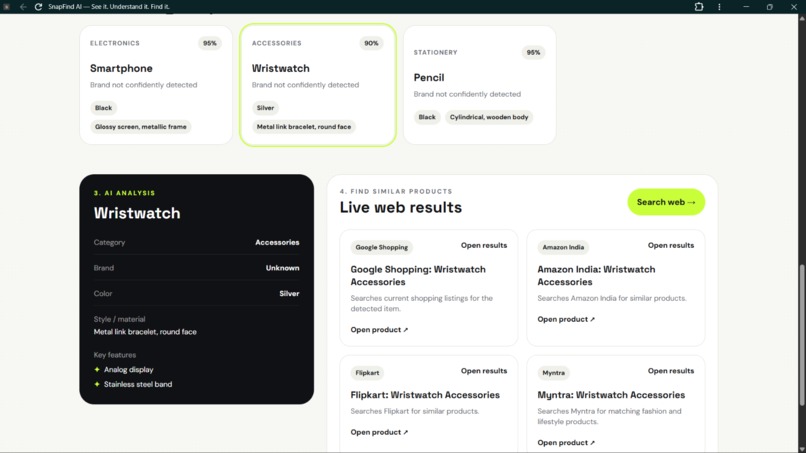Click 'Metal link bracelet, round face' tag on card
Viewport: 806px width, 453px height.
click(304, 127)
